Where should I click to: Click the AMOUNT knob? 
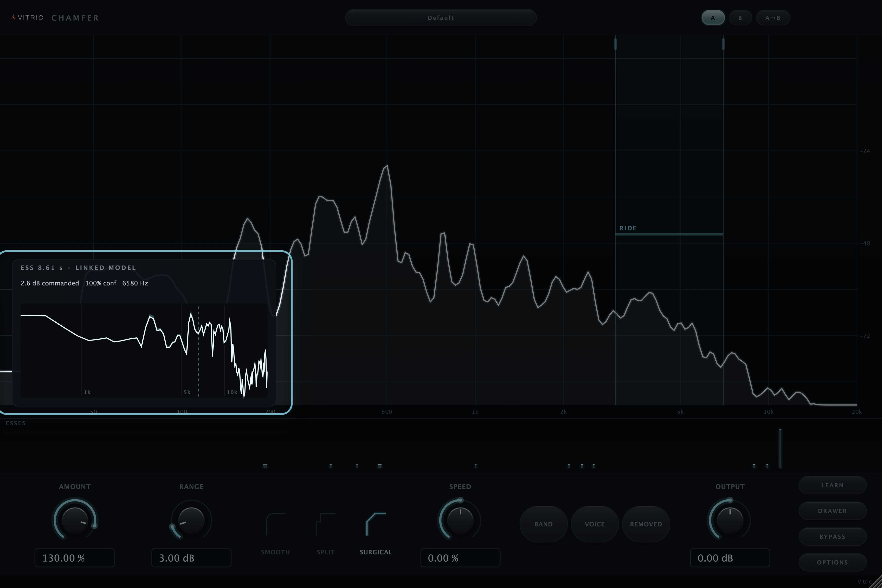pos(75,520)
